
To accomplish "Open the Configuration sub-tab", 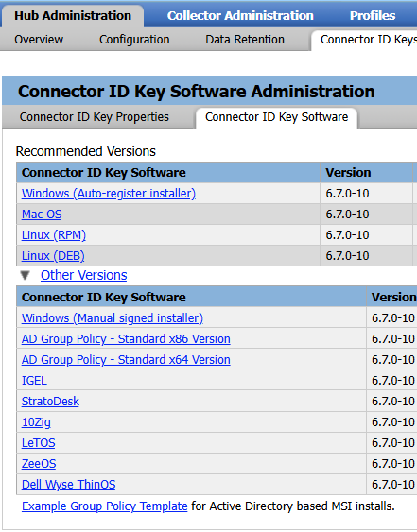I will 134,40.
